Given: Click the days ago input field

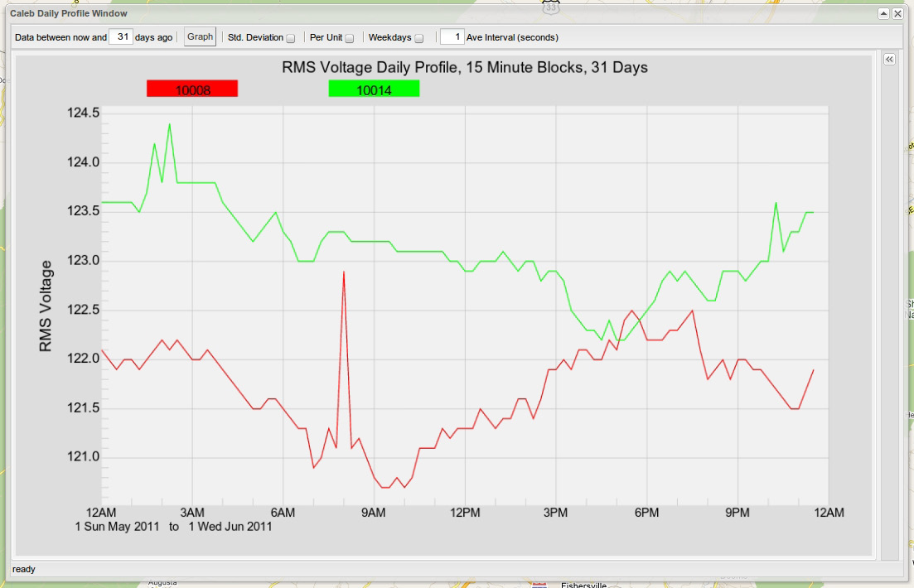Looking at the screenshot, I should pos(121,37).
